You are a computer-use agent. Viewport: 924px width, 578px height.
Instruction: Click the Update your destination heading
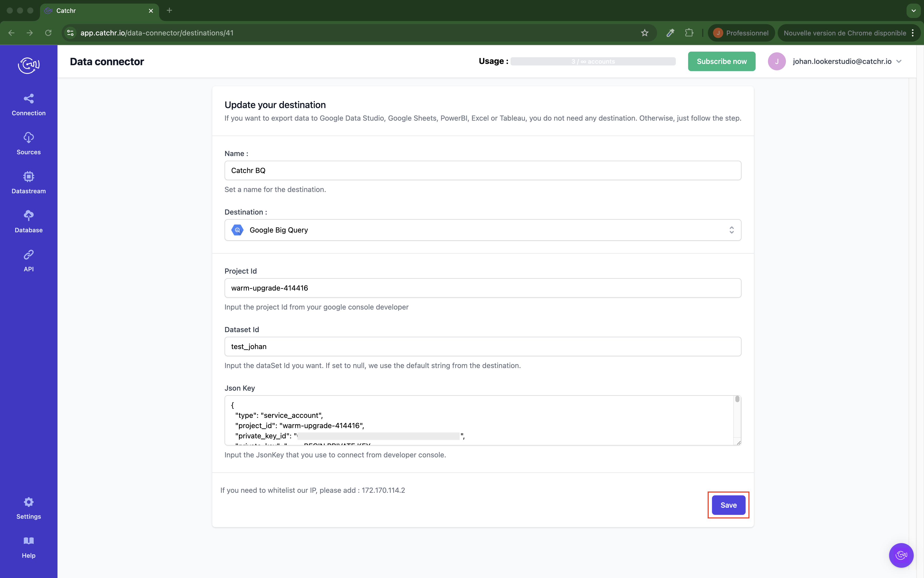[x=275, y=105]
